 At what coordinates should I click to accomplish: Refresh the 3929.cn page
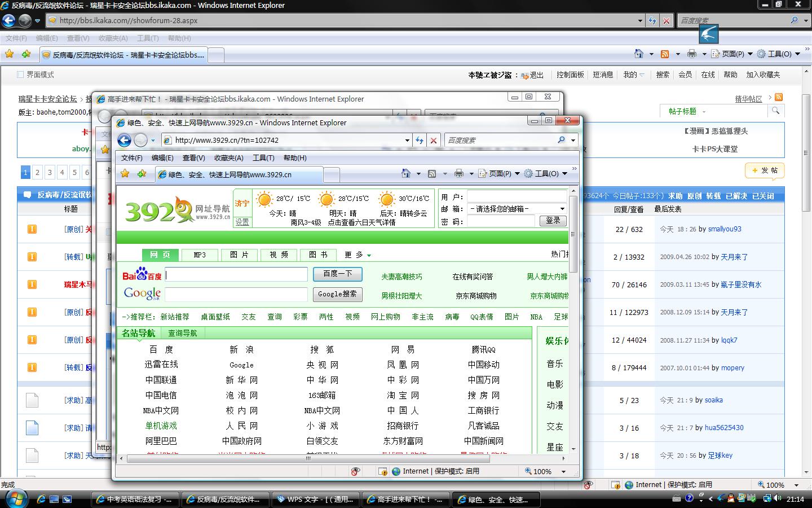419,141
